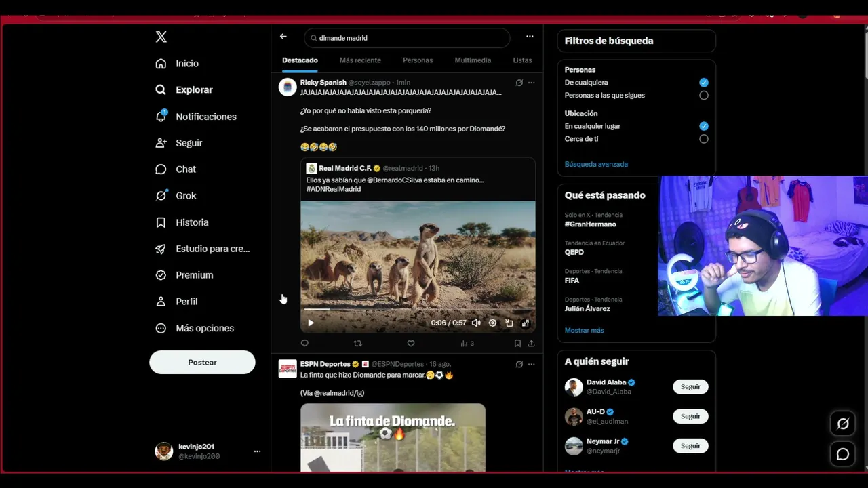Image resolution: width=868 pixels, height=488 pixels.
Task: Select Personas a las que sigues
Action: (x=704, y=96)
